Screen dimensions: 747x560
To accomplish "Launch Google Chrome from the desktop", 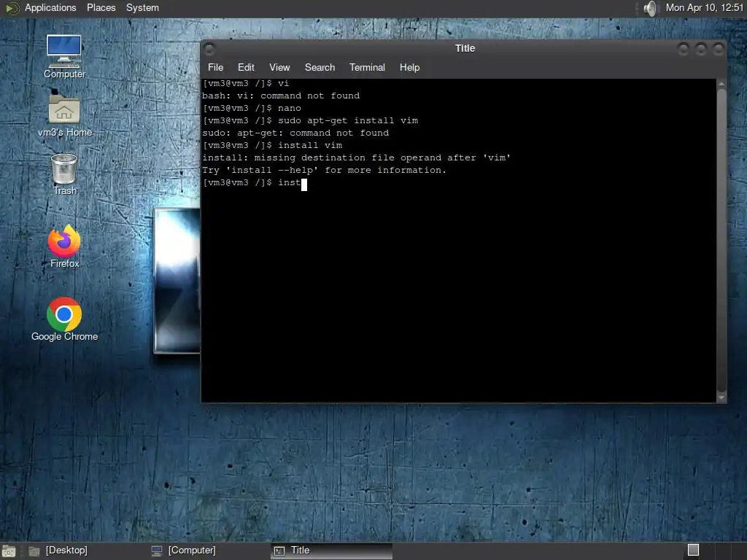I will click(x=64, y=319).
